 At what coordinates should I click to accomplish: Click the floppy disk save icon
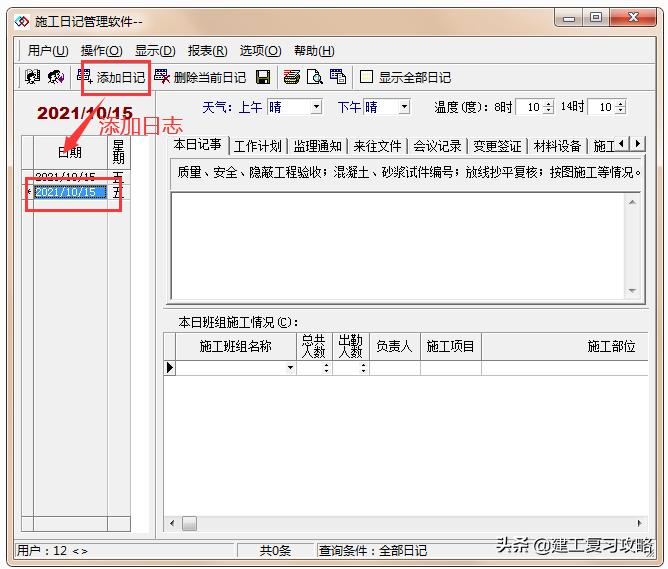(263, 77)
